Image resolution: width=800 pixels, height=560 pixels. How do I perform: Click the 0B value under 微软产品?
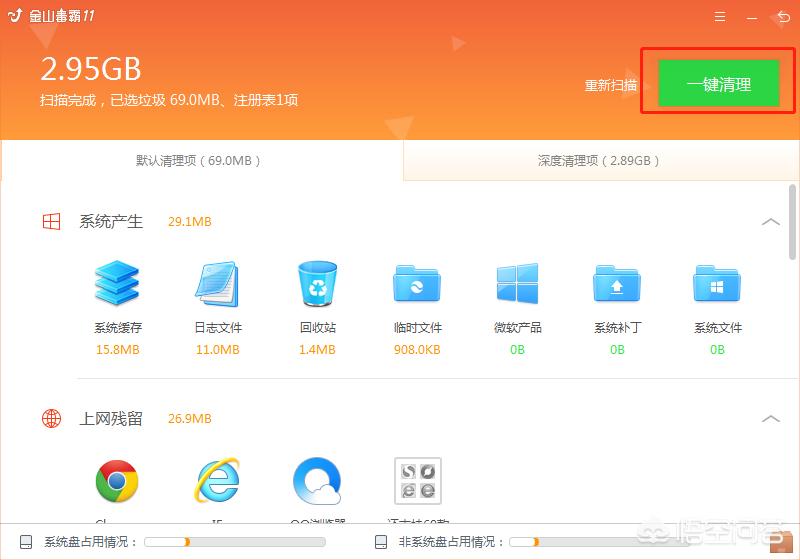click(x=517, y=350)
